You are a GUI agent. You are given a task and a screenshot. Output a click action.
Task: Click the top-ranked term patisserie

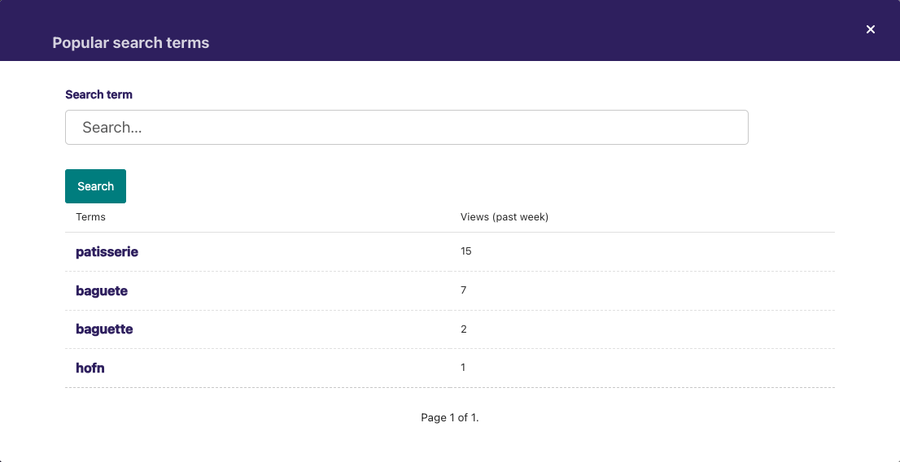[107, 252]
